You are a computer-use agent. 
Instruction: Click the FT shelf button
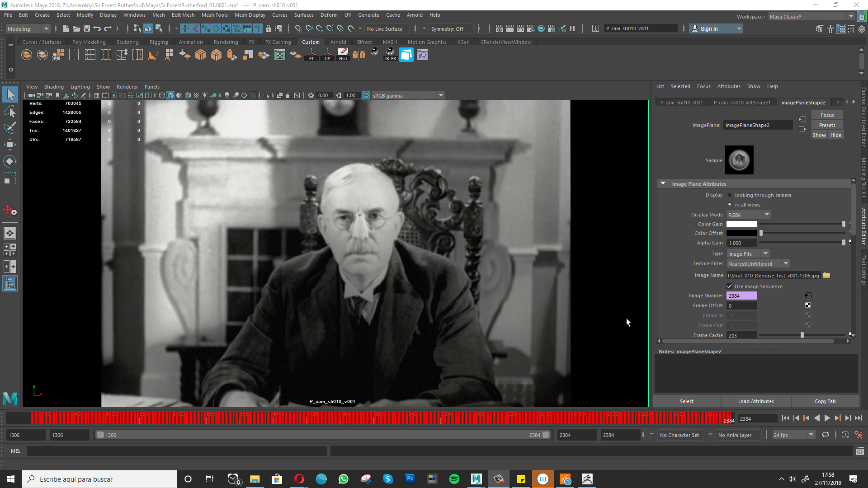click(x=311, y=55)
